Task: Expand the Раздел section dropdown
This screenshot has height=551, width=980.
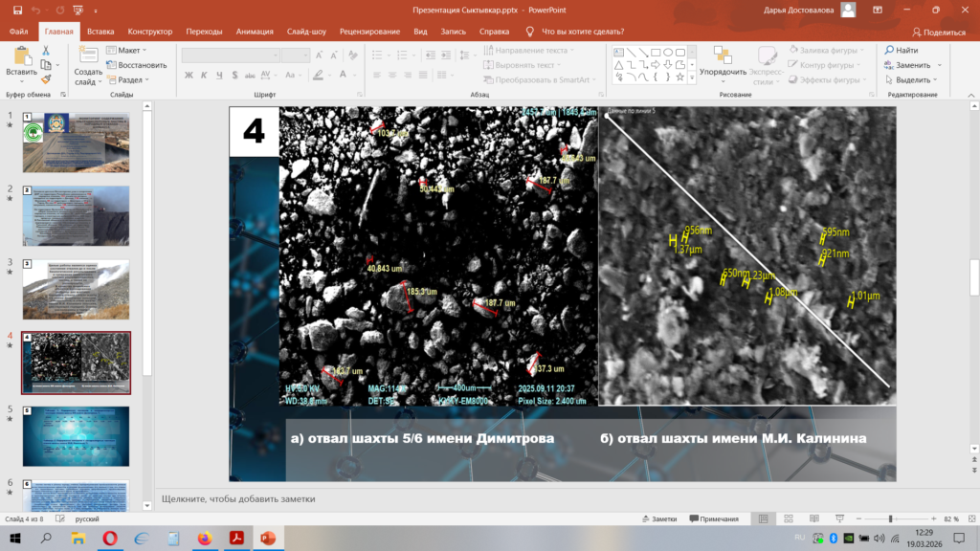Action: [130, 80]
